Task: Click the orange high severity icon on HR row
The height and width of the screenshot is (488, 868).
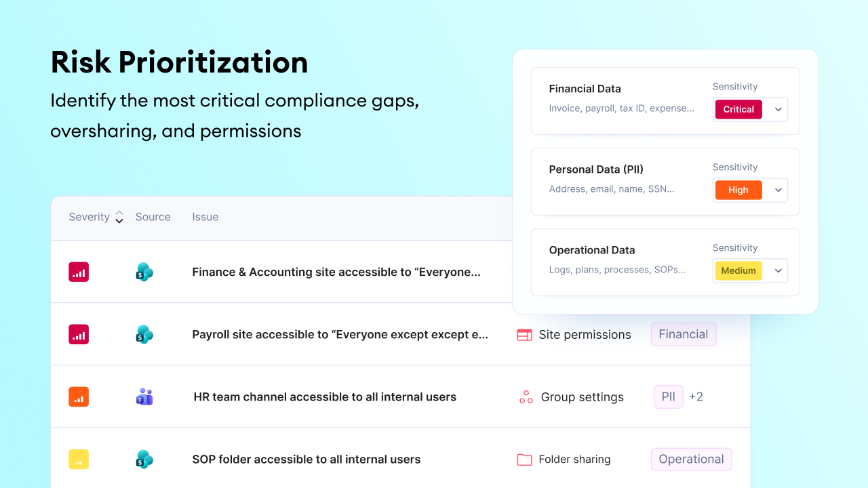Action: point(79,396)
